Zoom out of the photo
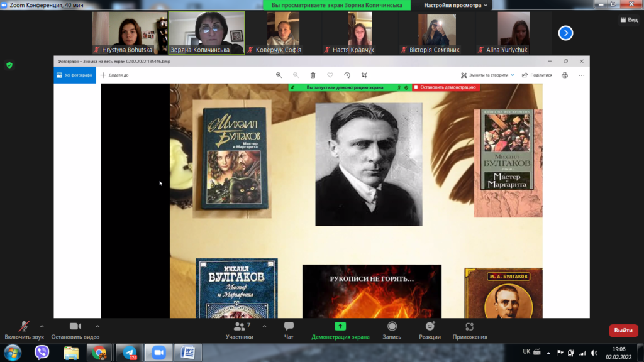644x362 pixels. [x=296, y=75]
